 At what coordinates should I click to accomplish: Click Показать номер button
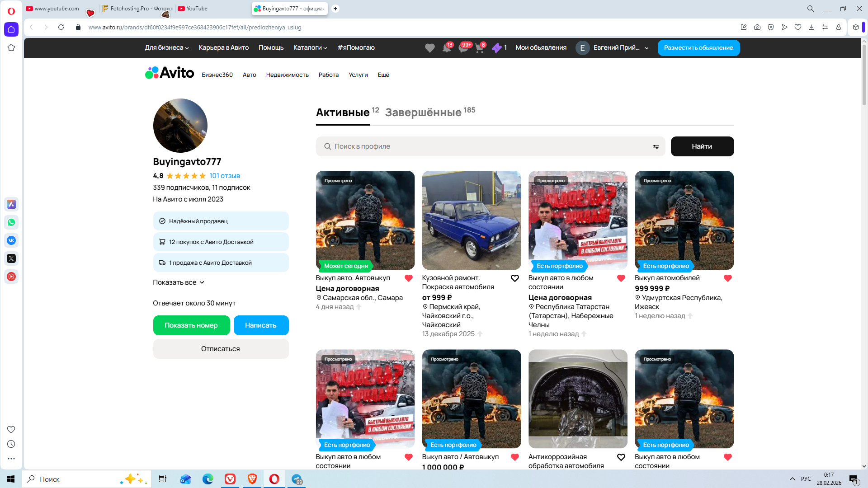(191, 325)
